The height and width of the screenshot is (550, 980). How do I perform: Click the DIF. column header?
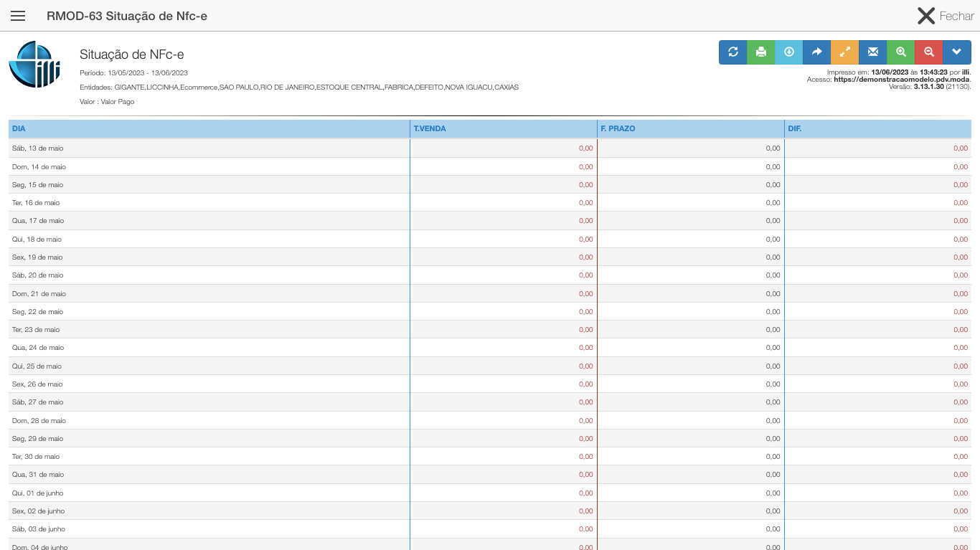(x=794, y=129)
